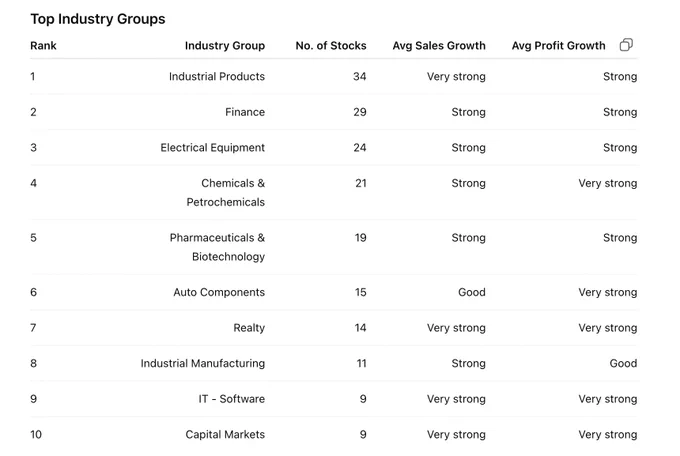Screen dimensions: 680x456
Task: Select the Industrial Products row
Action: point(334,76)
